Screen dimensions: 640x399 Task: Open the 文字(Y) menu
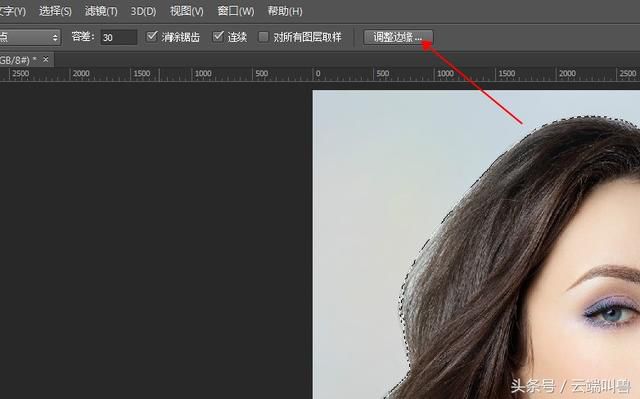point(12,11)
